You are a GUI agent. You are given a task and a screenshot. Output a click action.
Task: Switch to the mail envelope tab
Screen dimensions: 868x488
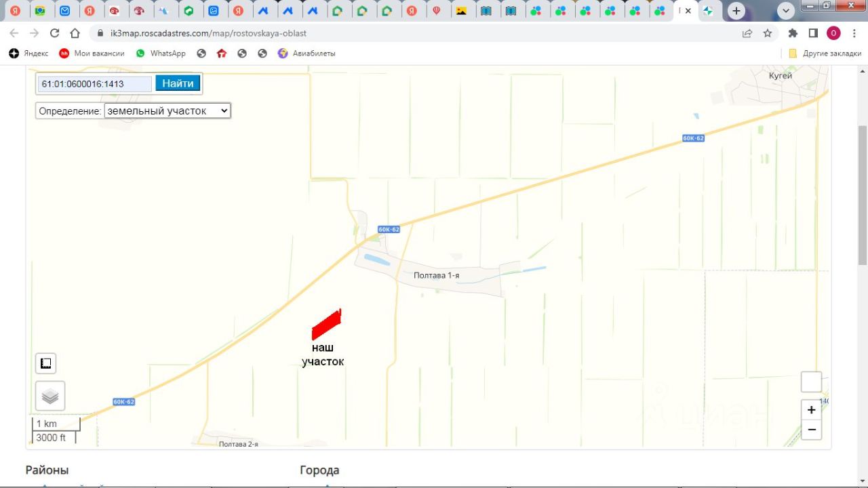click(x=64, y=11)
